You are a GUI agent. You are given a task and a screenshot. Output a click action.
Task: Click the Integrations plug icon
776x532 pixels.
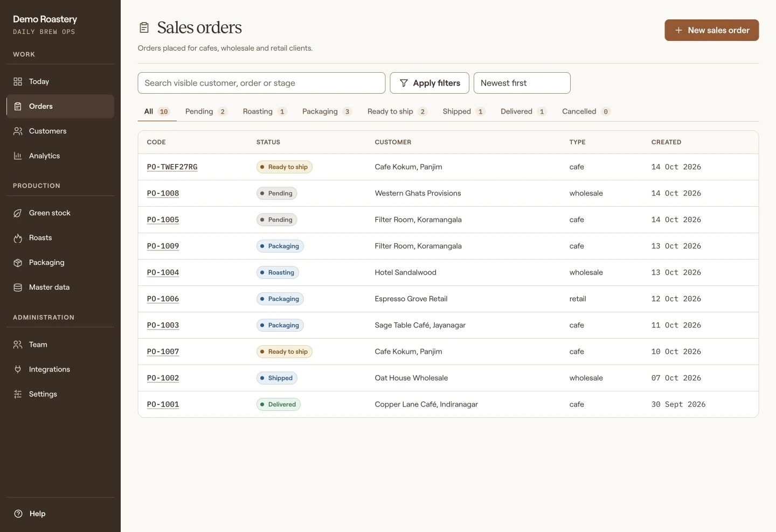[18, 369]
